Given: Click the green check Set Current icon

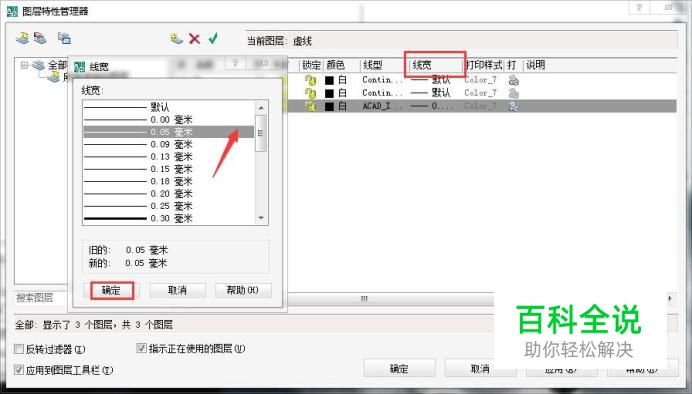Looking at the screenshot, I should (x=213, y=39).
